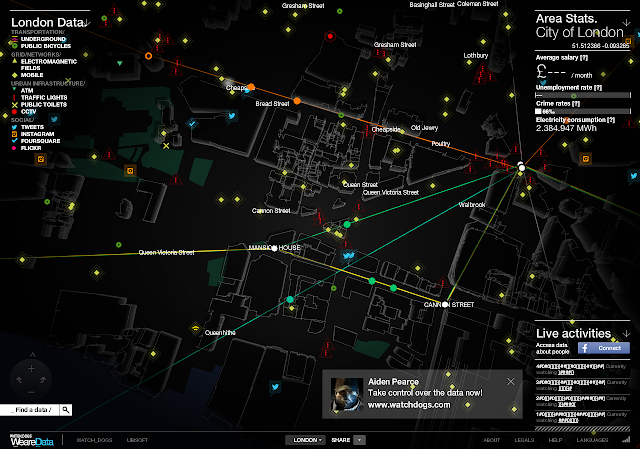Click the signal bars icon in footer
Image resolution: width=640 pixels, height=449 pixels.
pos(626,440)
